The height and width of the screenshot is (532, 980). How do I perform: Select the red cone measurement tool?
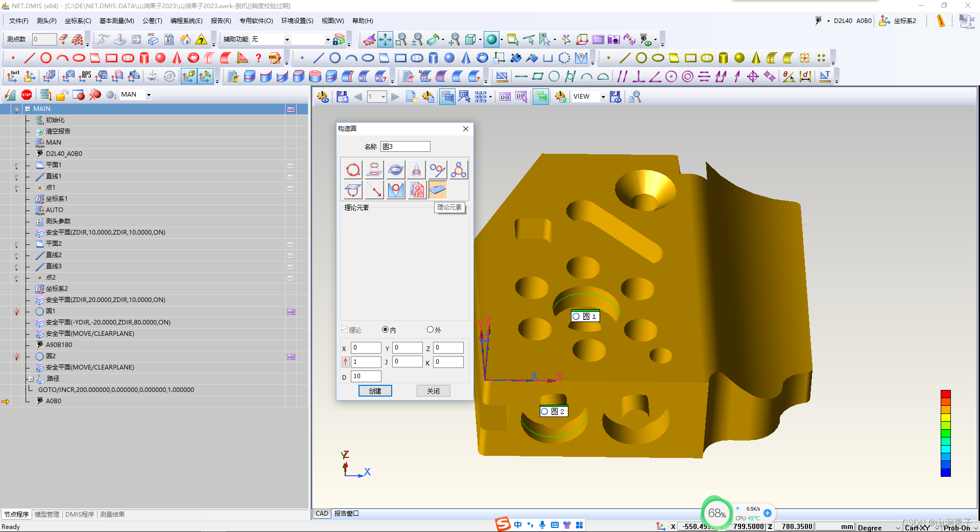(x=177, y=58)
